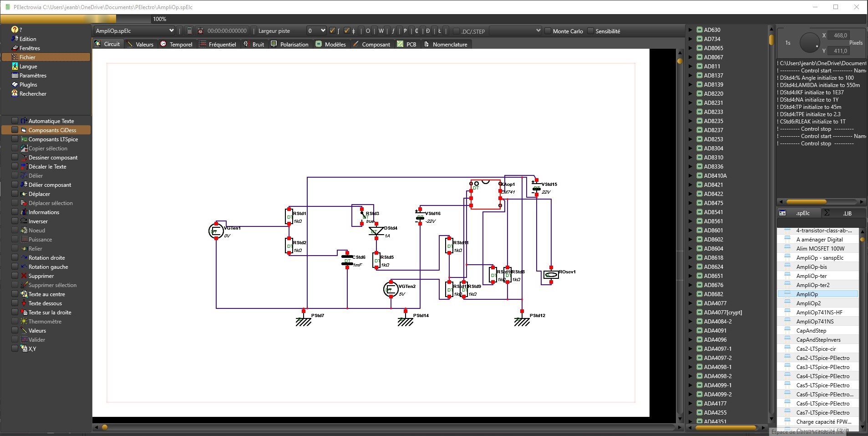Click the timer icon beside the clock
The width and height of the screenshot is (868, 436).
click(x=200, y=31)
